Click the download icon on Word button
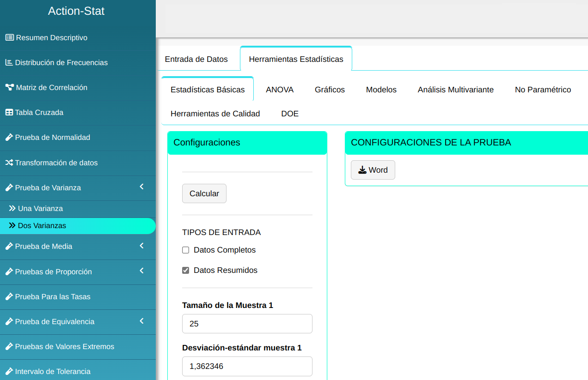Screen dimensions: 588x380 coord(362,170)
